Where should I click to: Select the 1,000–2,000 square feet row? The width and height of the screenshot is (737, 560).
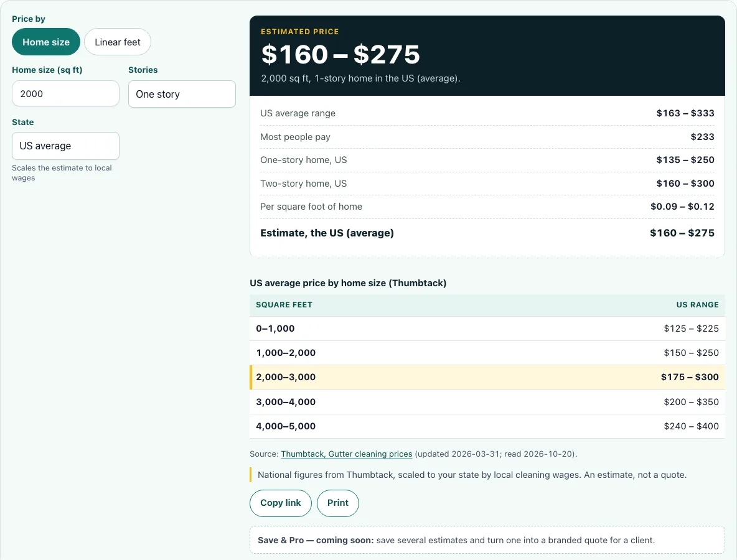point(487,353)
